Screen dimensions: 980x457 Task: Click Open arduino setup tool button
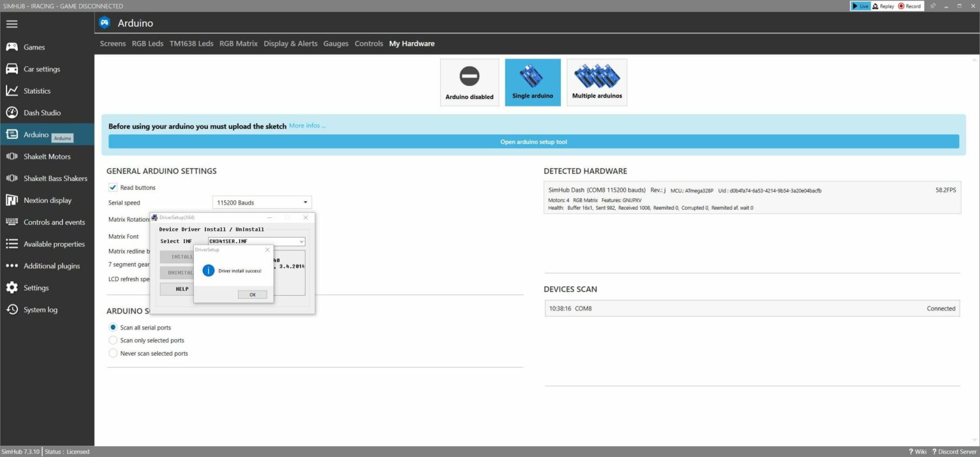[x=533, y=142]
